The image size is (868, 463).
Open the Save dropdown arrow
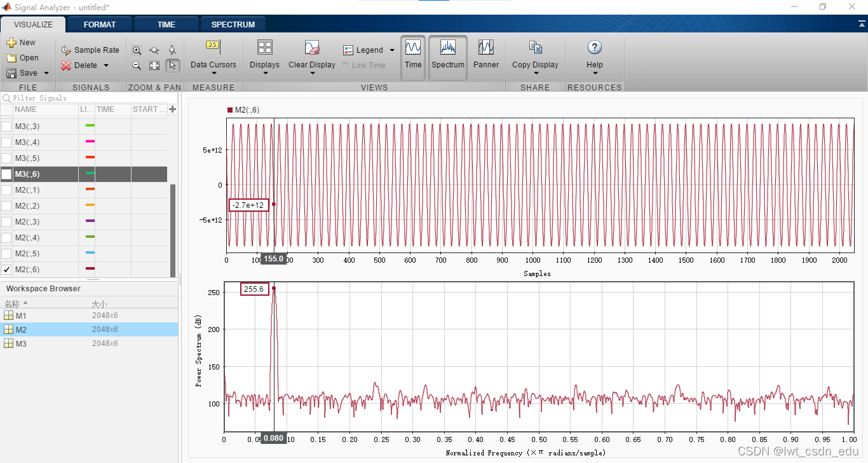[x=46, y=73]
